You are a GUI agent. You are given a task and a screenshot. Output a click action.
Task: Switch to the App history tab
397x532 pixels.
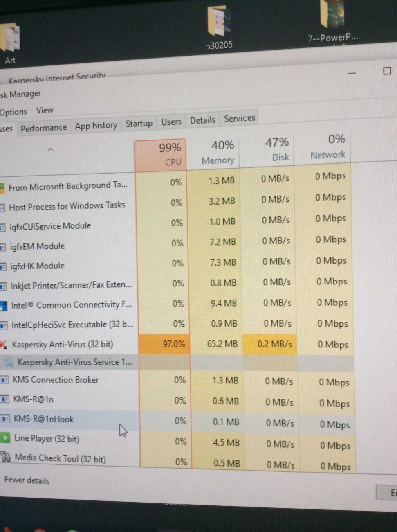(x=96, y=126)
